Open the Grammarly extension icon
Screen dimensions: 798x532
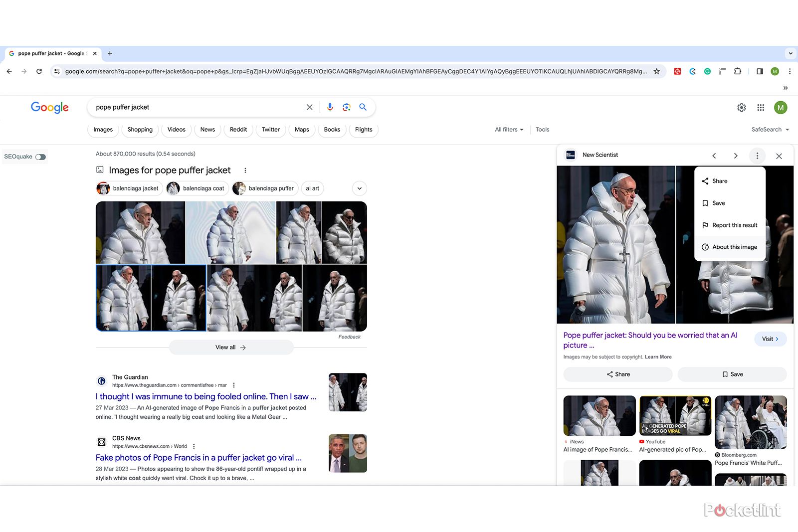(707, 71)
